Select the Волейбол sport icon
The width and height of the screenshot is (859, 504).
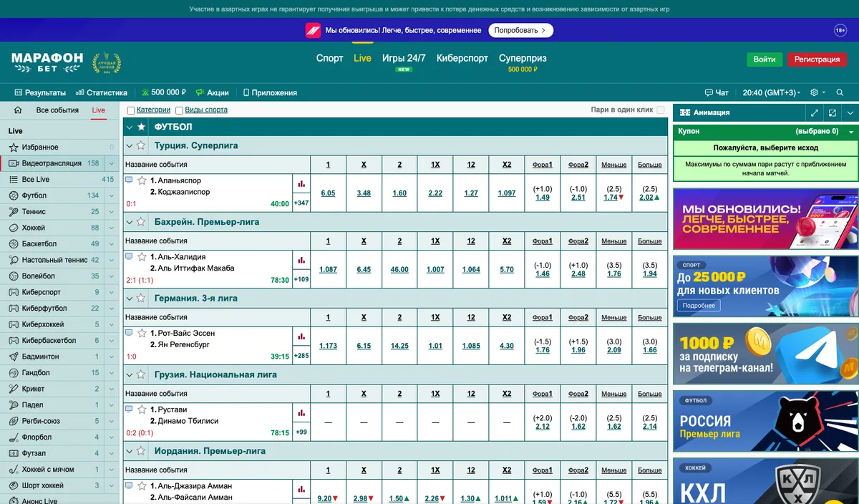click(14, 276)
